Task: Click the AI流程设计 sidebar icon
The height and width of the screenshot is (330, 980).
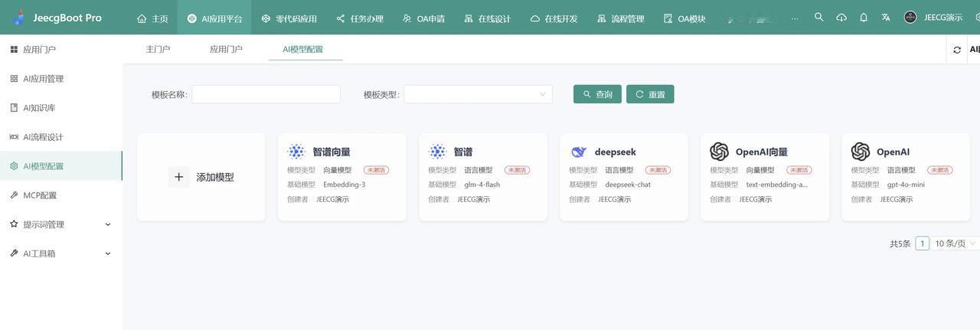Action: (x=14, y=136)
